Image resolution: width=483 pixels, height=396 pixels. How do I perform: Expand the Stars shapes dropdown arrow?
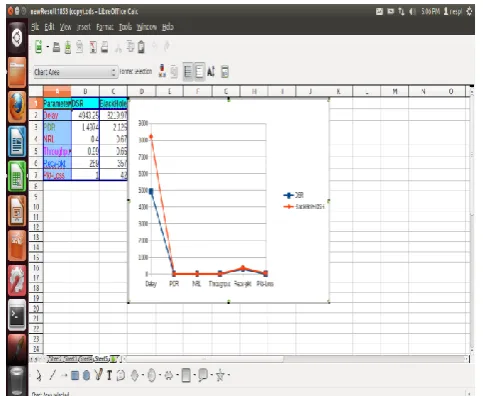[x=228, y=376]
